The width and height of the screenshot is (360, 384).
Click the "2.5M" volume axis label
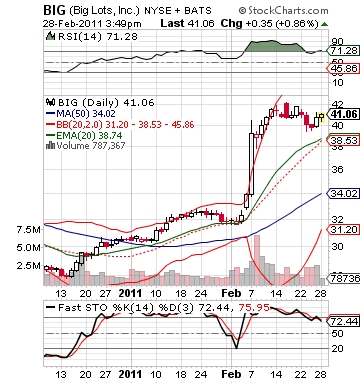pyautogui.click(x=29, y=266)
